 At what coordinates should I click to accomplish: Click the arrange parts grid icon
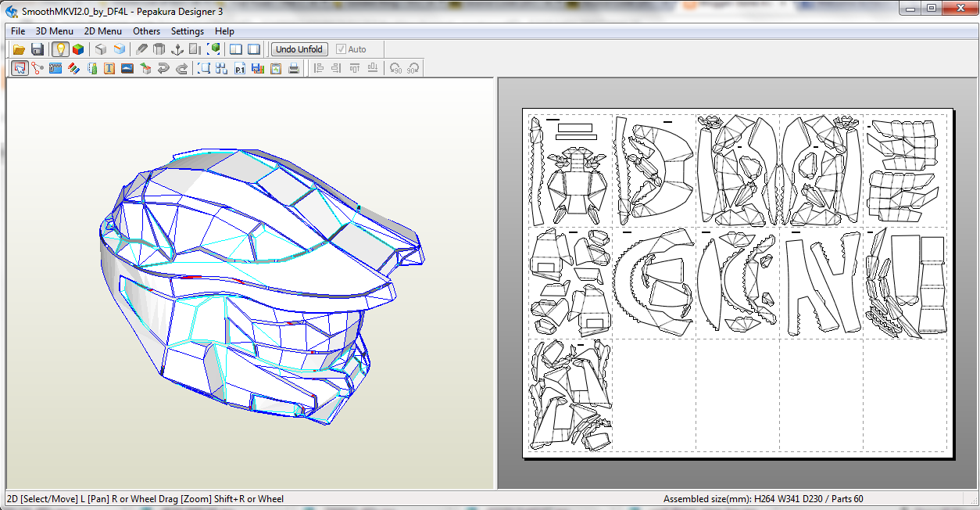(x=222, y=68)
